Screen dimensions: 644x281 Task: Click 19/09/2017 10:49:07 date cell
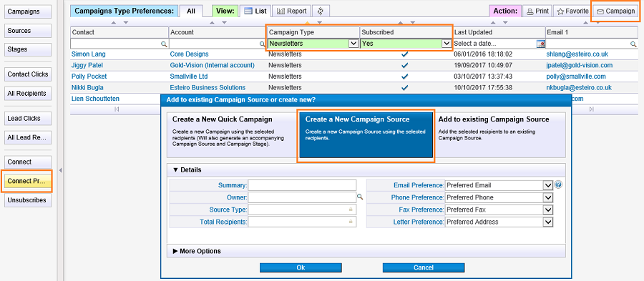pos(483,65)
